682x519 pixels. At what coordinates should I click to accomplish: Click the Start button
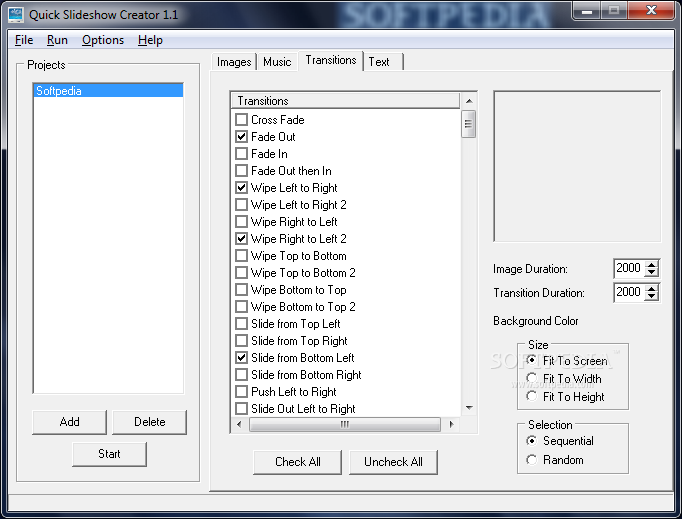coord(109,454)
